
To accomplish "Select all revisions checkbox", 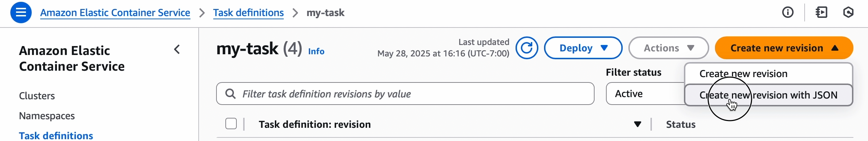I will (x=231, y=124).
